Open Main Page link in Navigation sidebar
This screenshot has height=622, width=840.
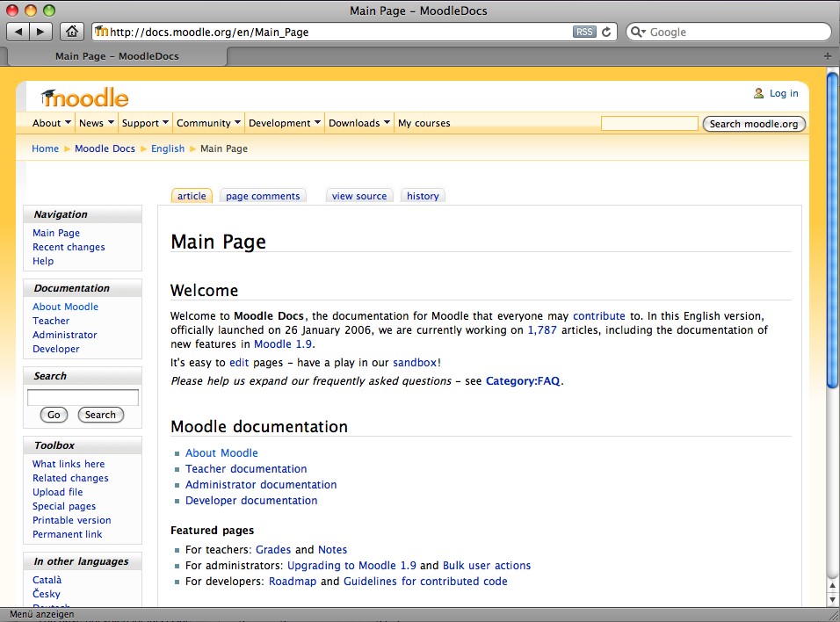pos(56,233)
